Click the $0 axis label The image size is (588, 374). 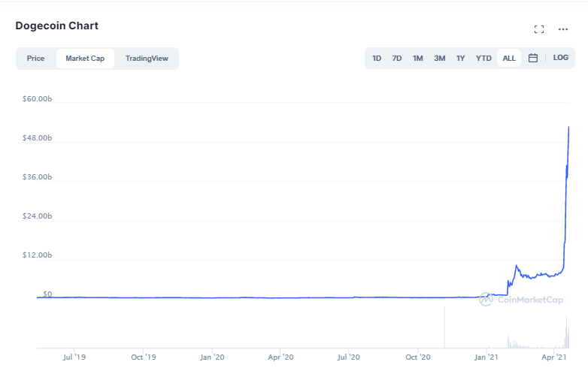click(47, 294)
